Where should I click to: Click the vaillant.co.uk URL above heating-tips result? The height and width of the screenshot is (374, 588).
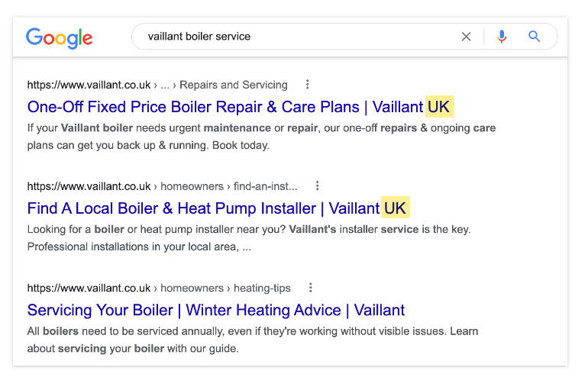click(x=89, y=288)
